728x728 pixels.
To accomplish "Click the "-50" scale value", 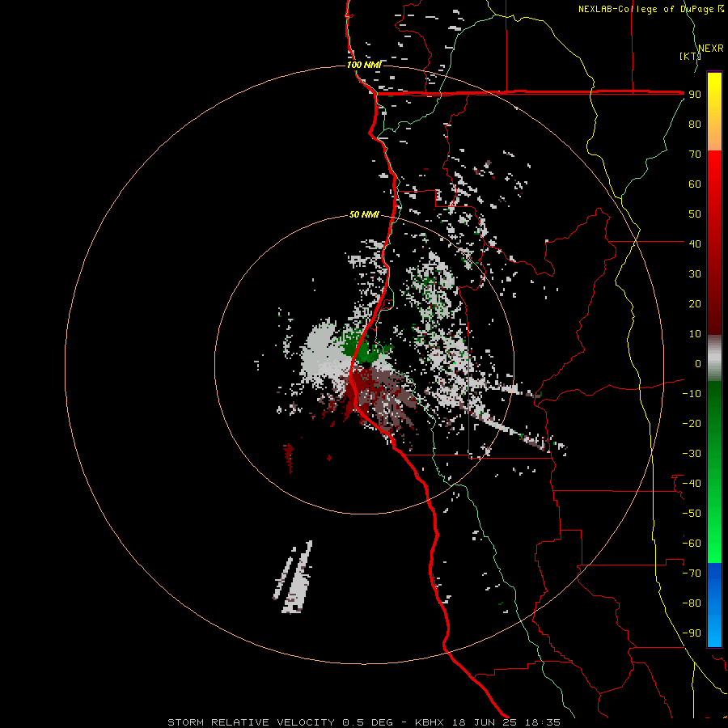I will coord(692,513).
